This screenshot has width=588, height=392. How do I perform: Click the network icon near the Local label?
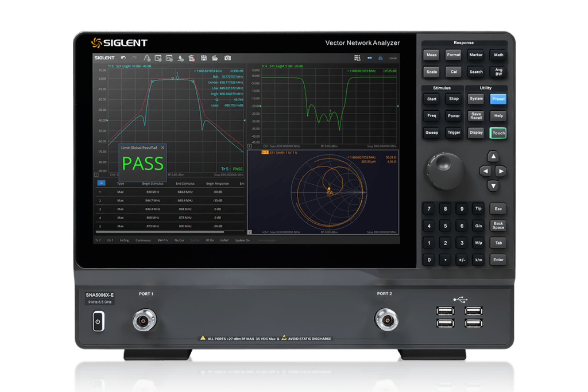(x=380, y=58)
